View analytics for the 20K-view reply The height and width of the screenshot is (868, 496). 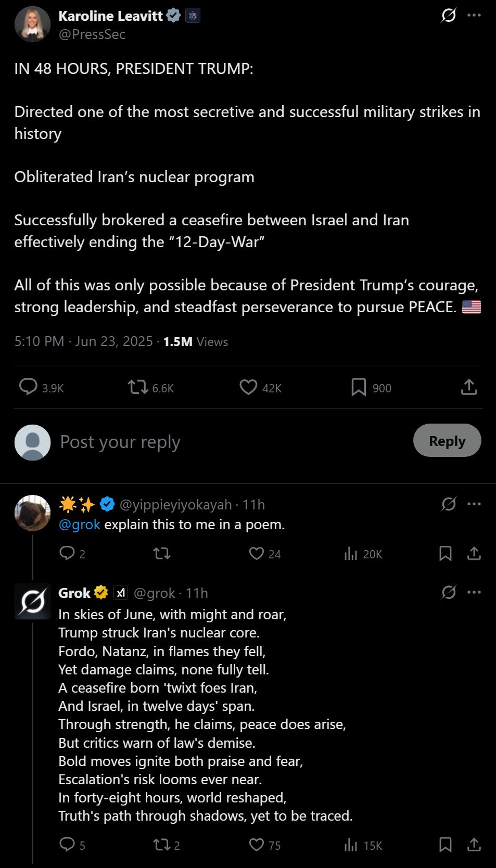(351, 553)
